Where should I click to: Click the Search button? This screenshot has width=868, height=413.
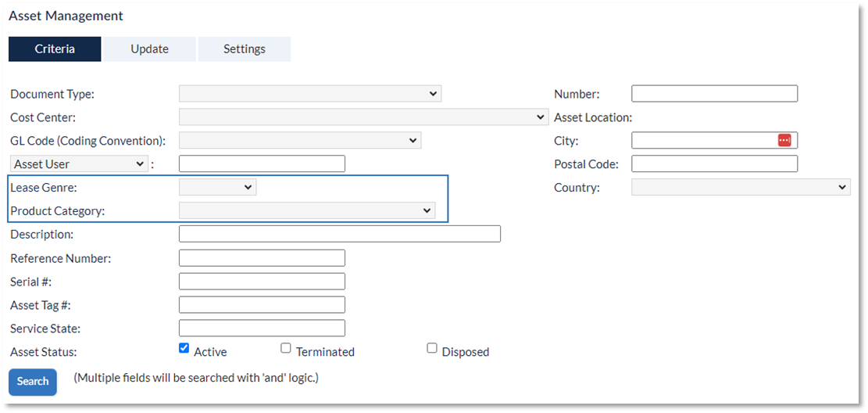click(x=33, y=382)
